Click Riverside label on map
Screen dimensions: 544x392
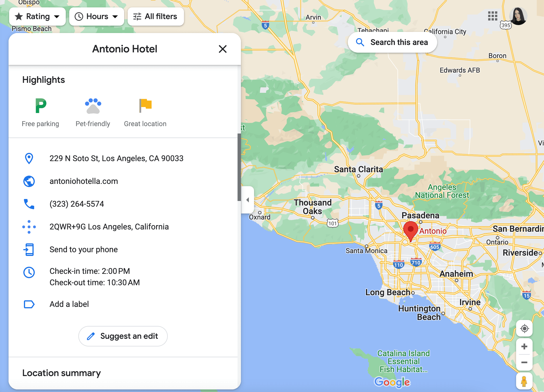click(520, 253)
